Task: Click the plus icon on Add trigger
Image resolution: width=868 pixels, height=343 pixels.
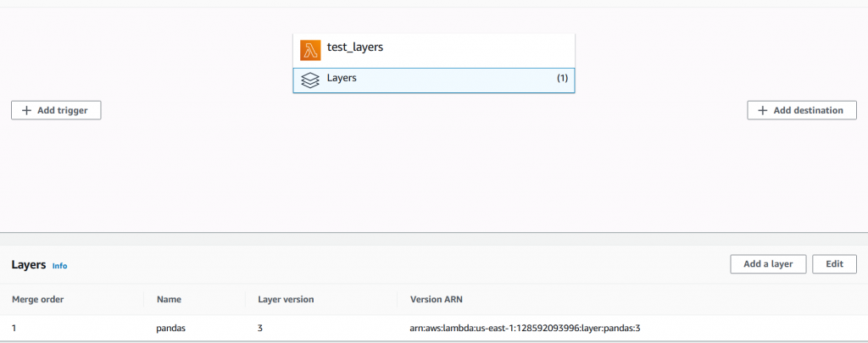Action: (x=26, y=110)
